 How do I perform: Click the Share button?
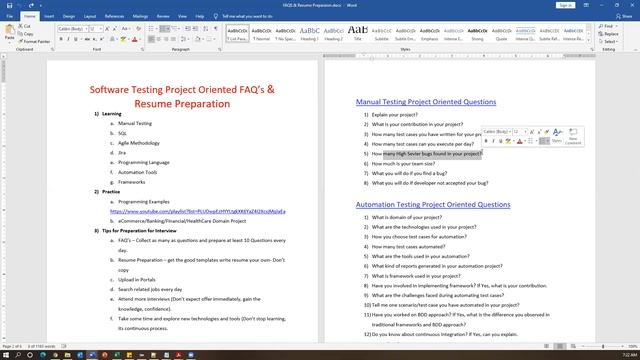point(624,16)
